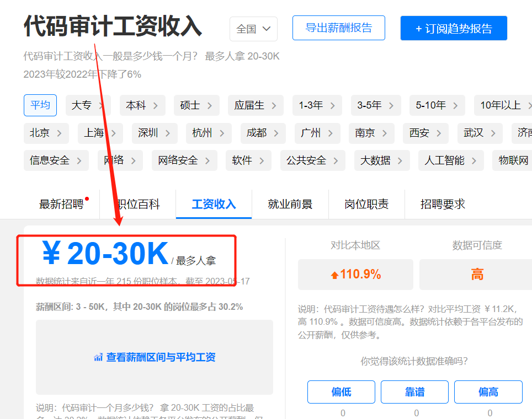Click the 人工智能 industry tag
532x419 pixels.
coord(444,160)
